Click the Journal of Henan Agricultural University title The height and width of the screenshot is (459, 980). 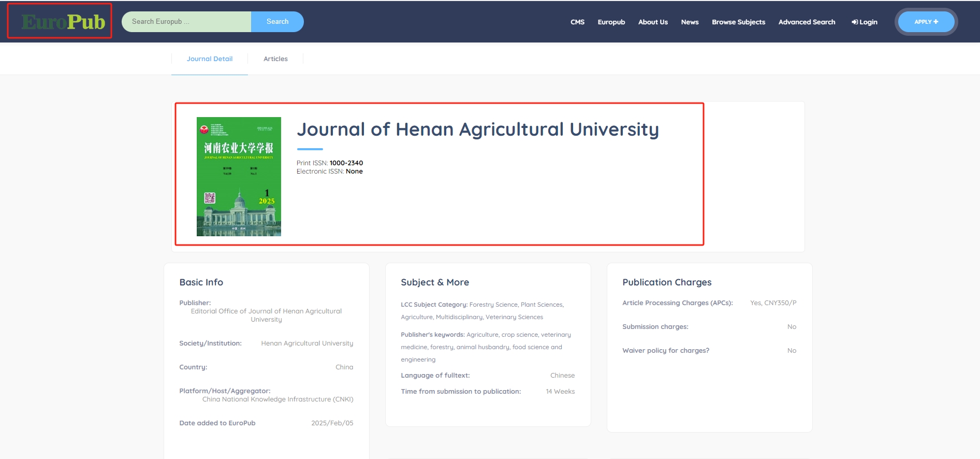(478, 129)
